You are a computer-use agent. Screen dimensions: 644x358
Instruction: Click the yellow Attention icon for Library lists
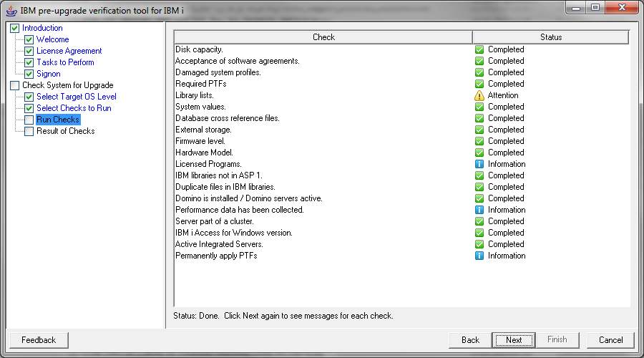(x=479, y=95)
